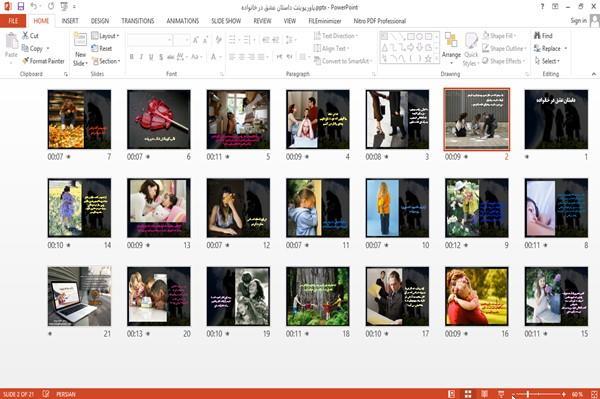Screen dimensions: 600x399
Task: Open the Section dropdown
Action: click(106, 61)
